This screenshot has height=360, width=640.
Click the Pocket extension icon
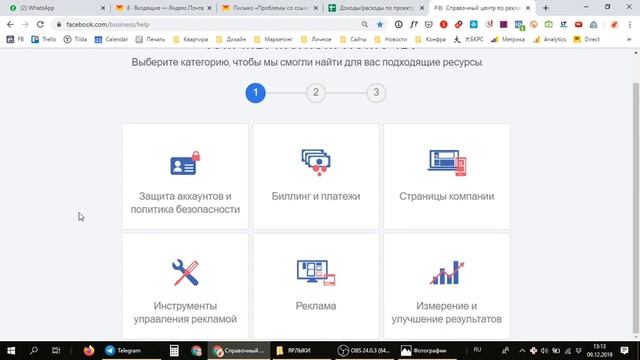429,24
